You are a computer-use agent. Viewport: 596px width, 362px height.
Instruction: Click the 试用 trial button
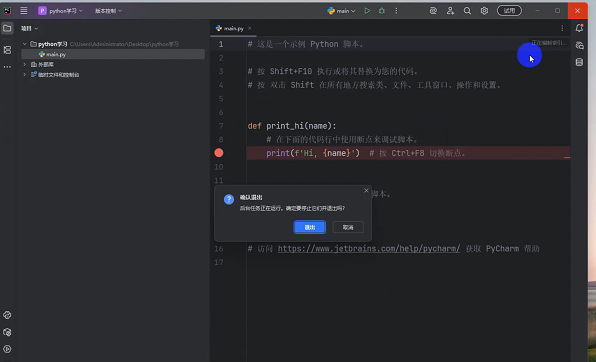pos(509,11)
